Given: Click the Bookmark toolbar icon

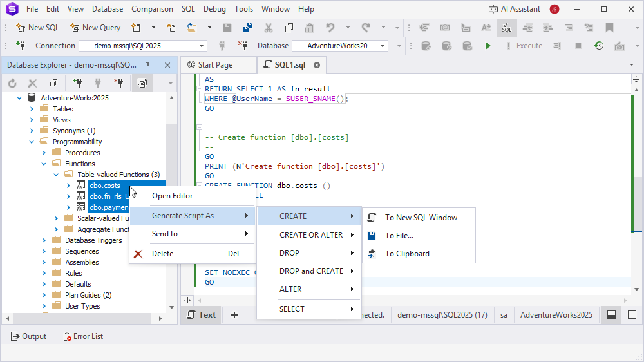Looking at the screenshot, I should (609, 28).
